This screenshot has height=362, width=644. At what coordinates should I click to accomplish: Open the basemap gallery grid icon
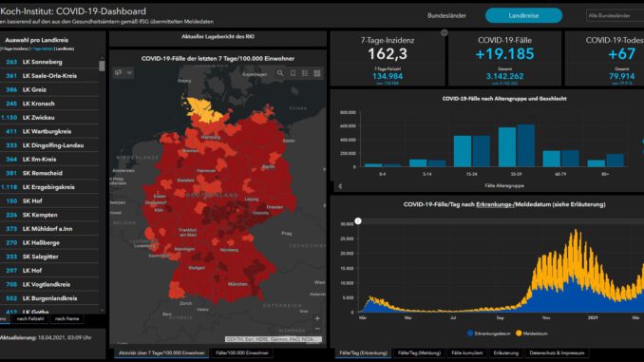(317, 73)
